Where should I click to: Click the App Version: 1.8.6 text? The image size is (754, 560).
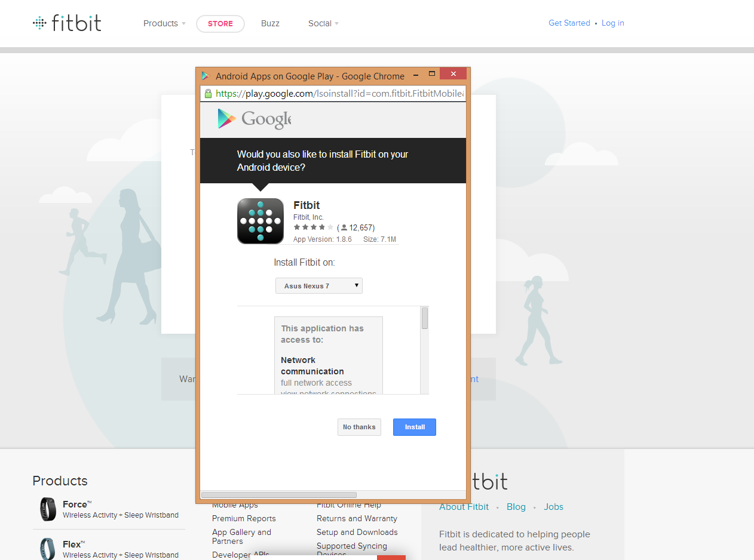pos(323,239)
